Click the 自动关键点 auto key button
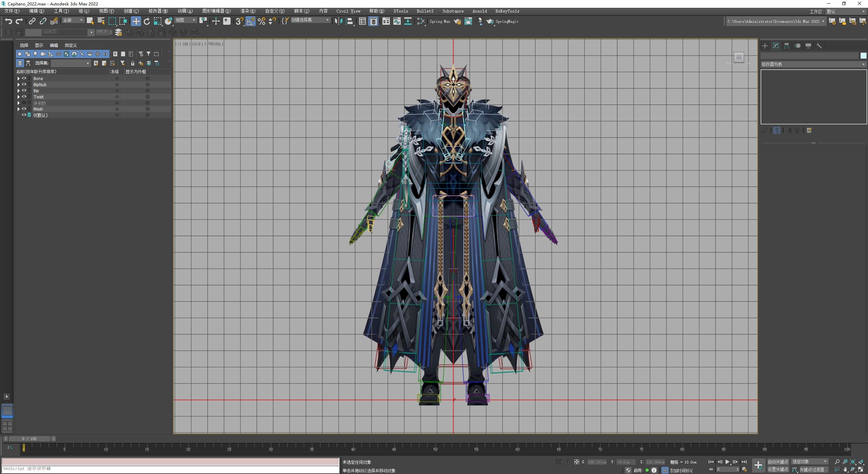Screen dimensions: 868x474 click(x=778, y=462)
